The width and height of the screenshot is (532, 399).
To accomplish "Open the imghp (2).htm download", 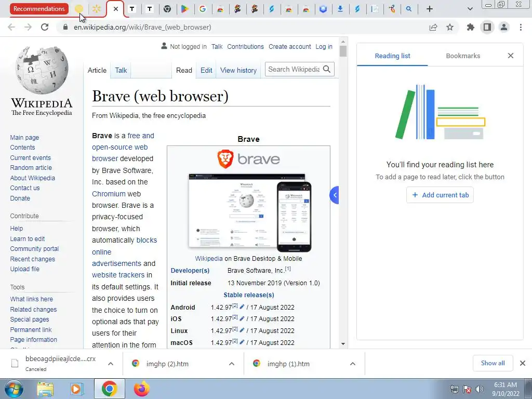I will click(167, 364).
